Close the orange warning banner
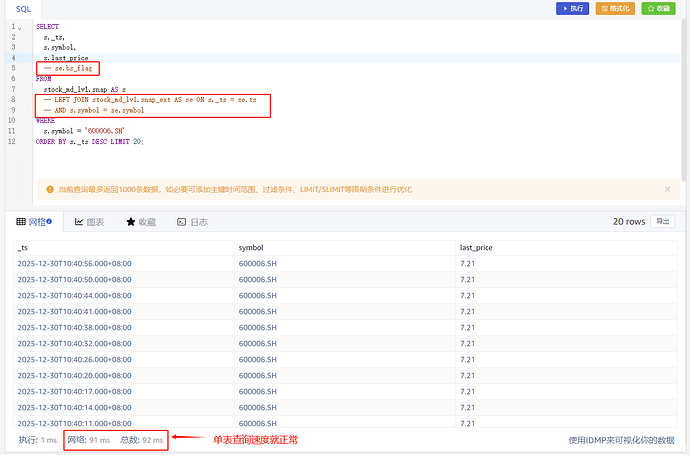 (667, 189)
